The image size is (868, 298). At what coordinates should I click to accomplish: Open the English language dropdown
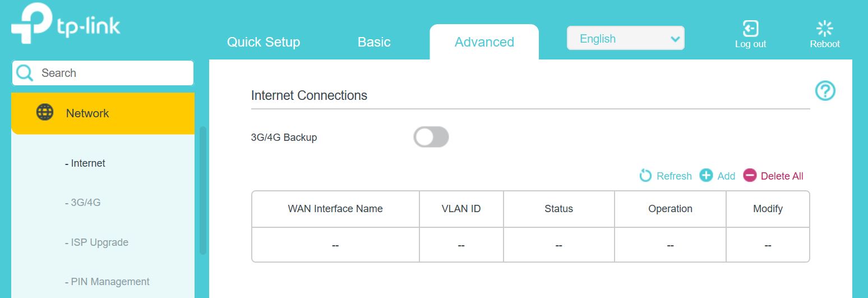[x=626, y=38]
